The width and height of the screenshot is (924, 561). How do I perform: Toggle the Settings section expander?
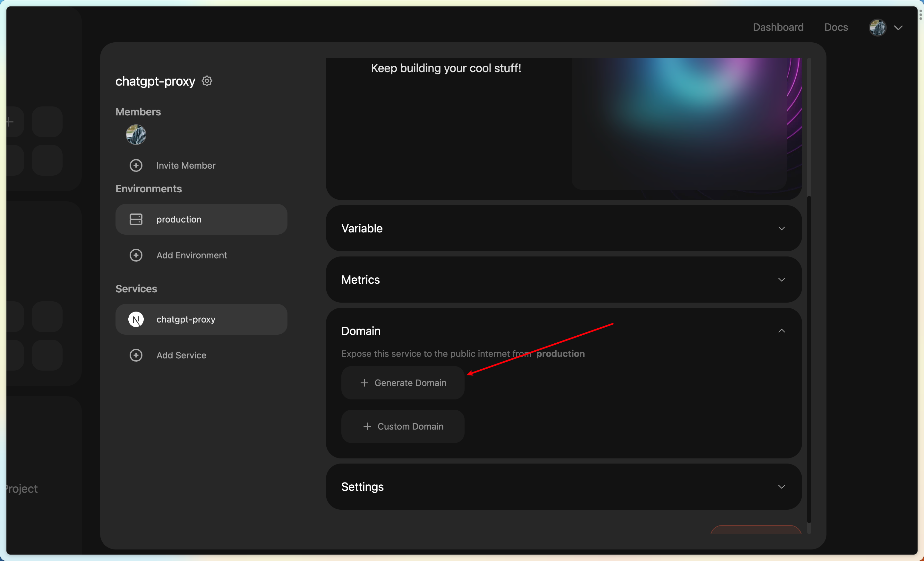[x=782, y=487]
